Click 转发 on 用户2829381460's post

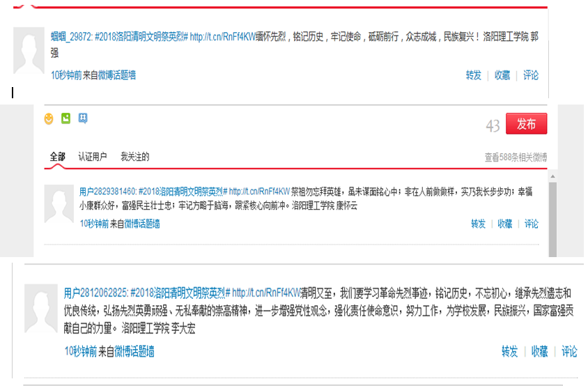pos(479,224)
